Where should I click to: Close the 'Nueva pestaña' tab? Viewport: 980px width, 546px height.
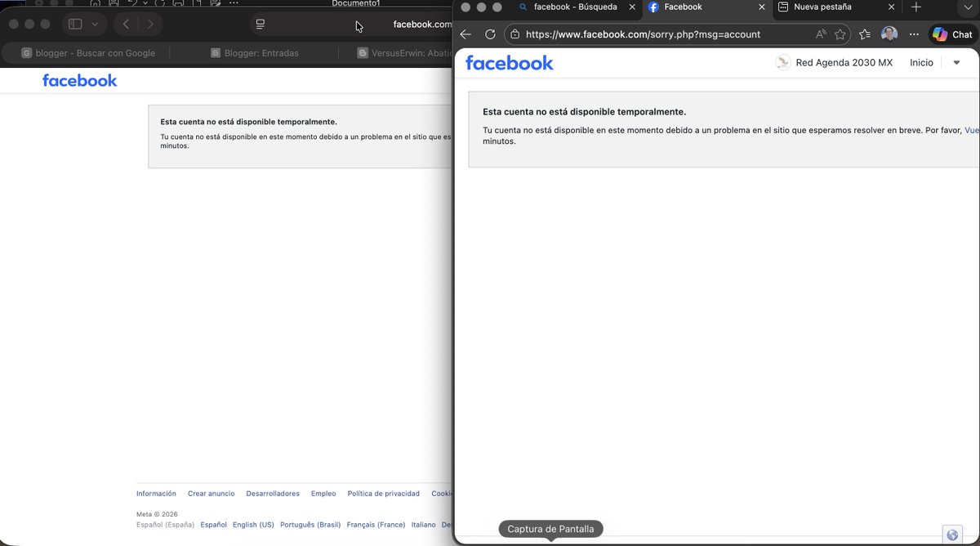(x=890, y=7)
